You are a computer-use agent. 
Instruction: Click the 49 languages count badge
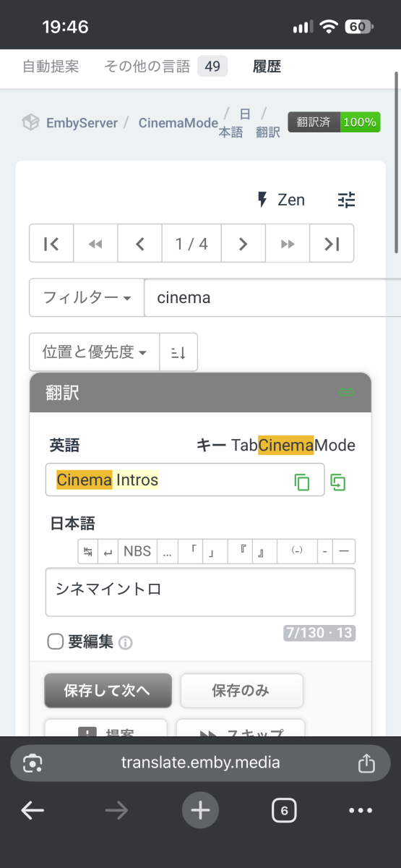point(212,67)
